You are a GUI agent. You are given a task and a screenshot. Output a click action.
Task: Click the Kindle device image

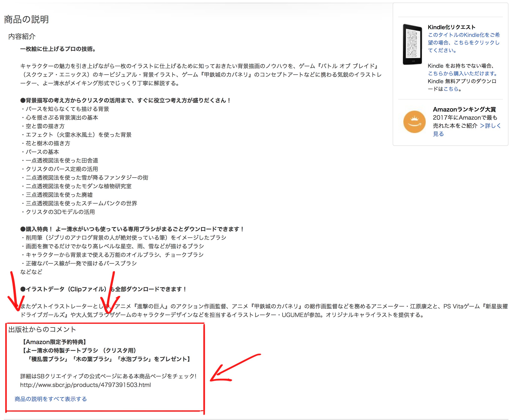tap(412, 44)
